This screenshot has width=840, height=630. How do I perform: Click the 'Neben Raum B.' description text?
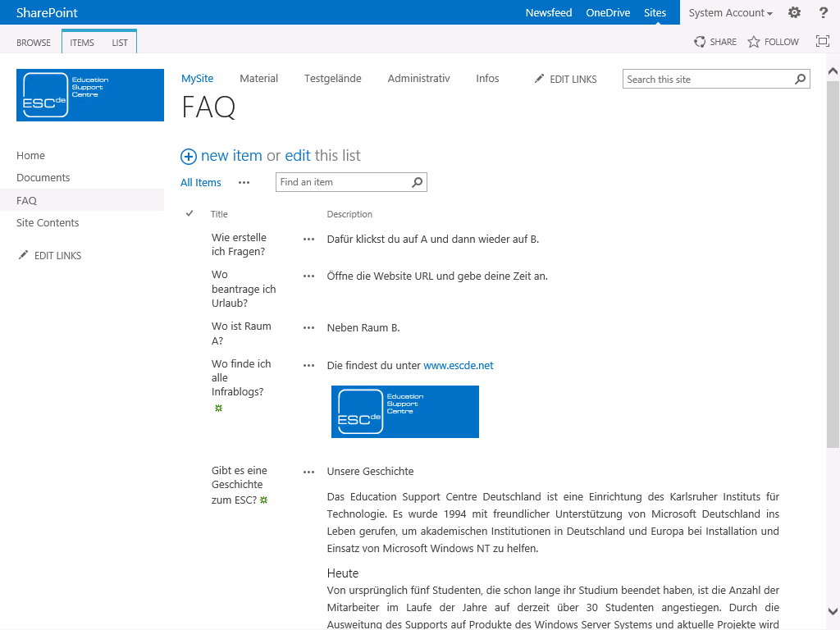pos(363,328)
